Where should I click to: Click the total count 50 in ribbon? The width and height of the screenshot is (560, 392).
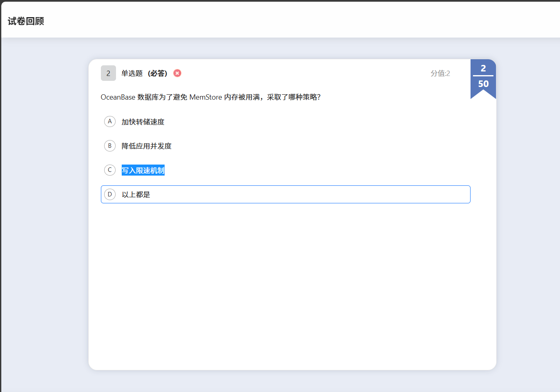point(483,84)
